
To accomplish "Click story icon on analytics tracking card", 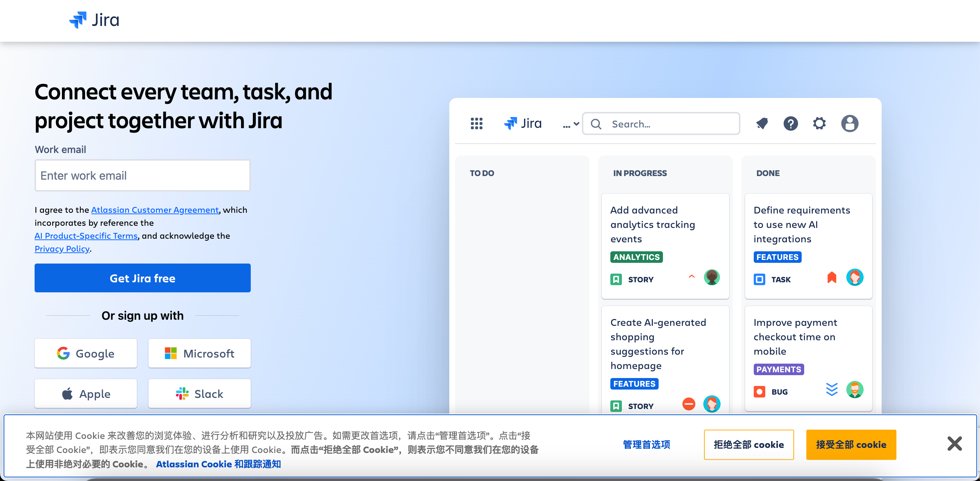I will coord(616,279).
